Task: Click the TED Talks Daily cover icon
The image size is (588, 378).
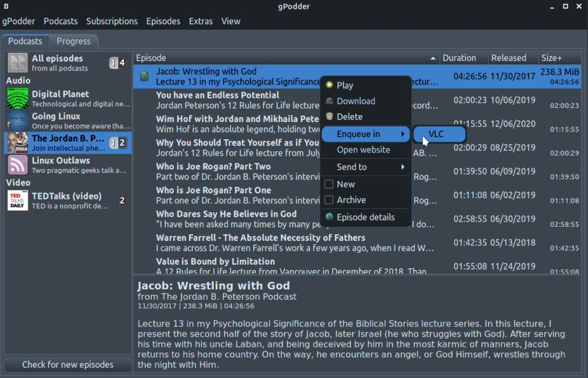Action: click(18, 200)
